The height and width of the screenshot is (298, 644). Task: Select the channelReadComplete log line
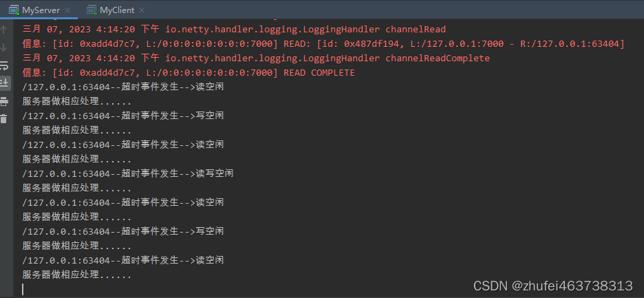256,58
